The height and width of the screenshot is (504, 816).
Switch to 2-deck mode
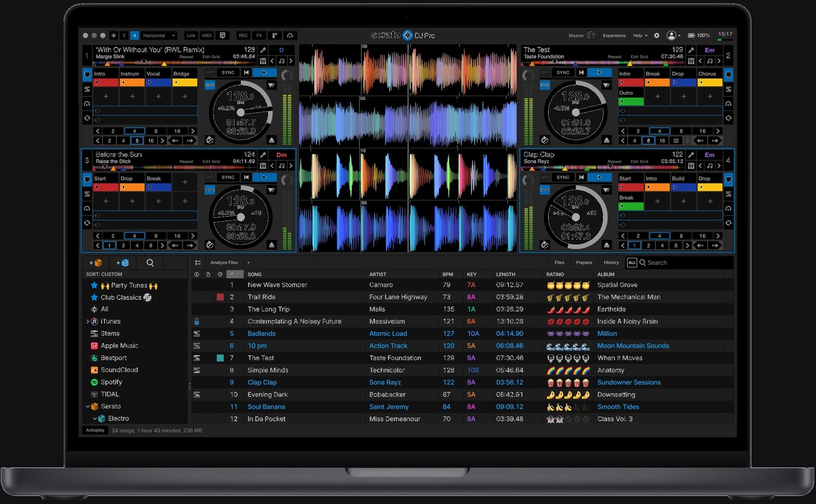pyautogui.click(x=124, y=36)
